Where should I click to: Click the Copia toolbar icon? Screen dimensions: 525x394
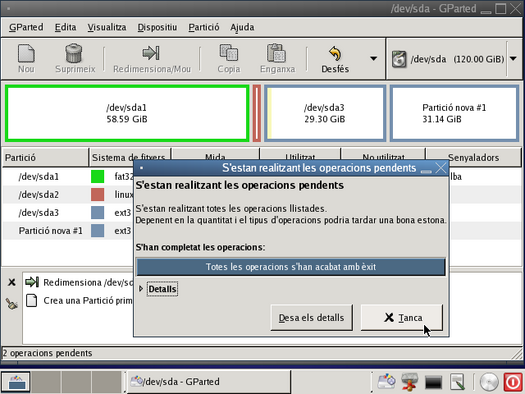[x=229, y=53]
